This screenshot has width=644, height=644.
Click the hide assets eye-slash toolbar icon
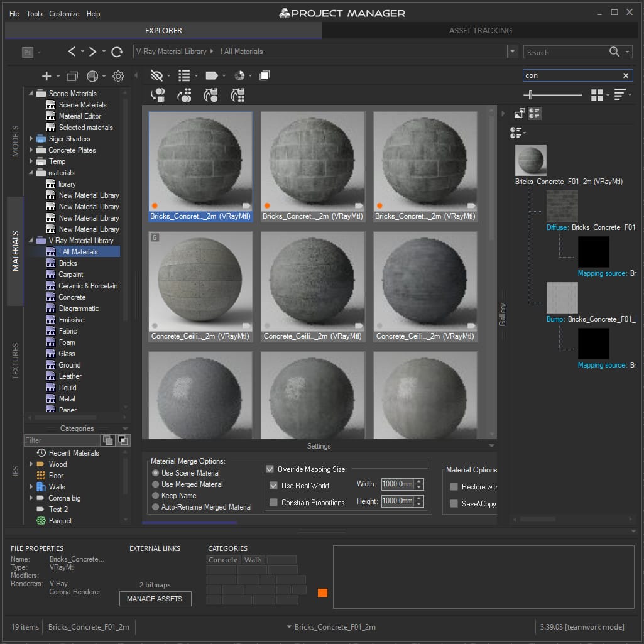156,75
